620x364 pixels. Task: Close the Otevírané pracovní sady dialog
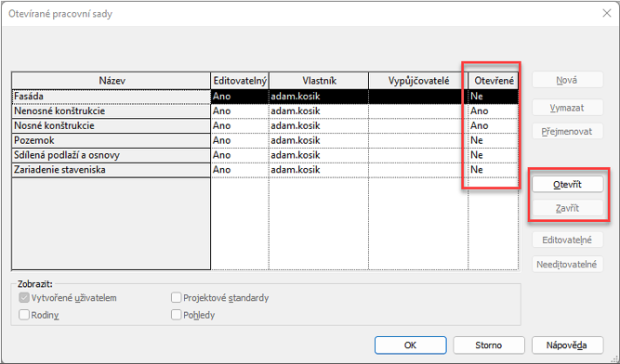pos(607,13)
